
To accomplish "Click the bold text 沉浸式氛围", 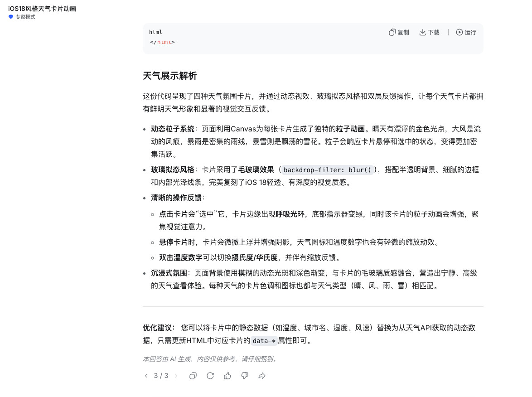I will click(169, 273).
